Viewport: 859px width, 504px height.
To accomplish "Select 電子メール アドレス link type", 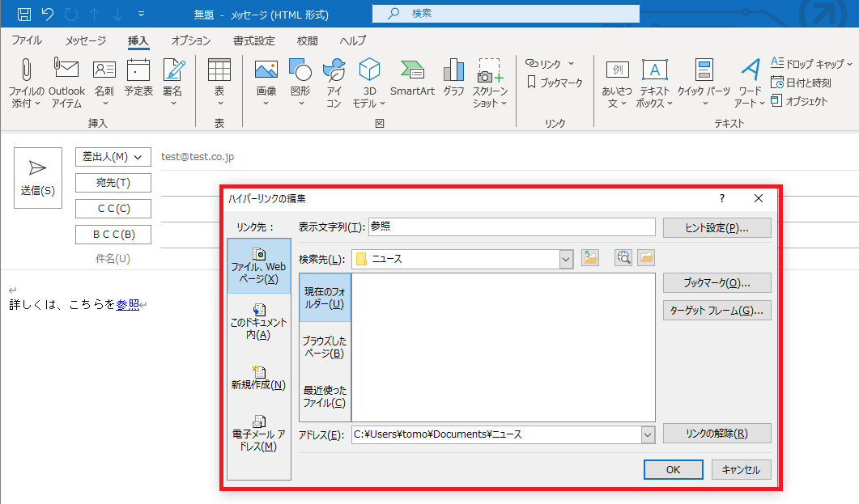I will pos(259,433).
